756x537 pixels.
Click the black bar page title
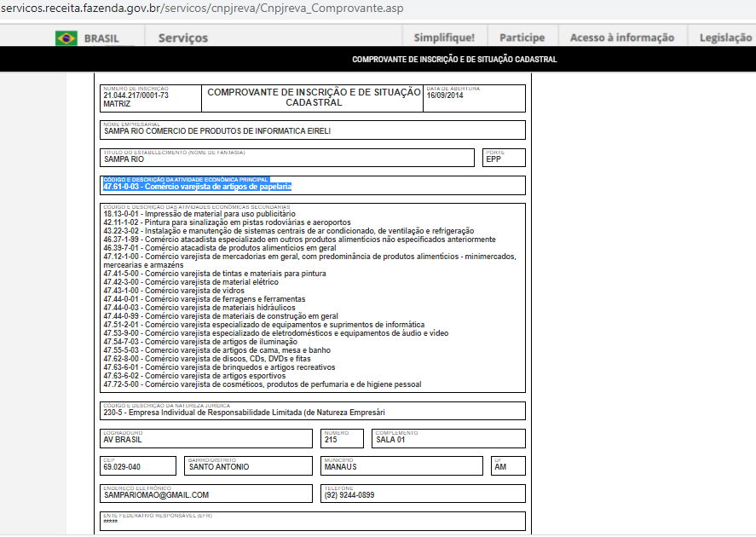(x=454, y=60)
